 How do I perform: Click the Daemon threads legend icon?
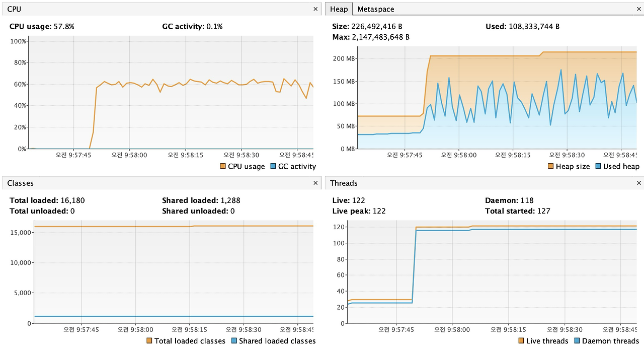tap(577, 341)
